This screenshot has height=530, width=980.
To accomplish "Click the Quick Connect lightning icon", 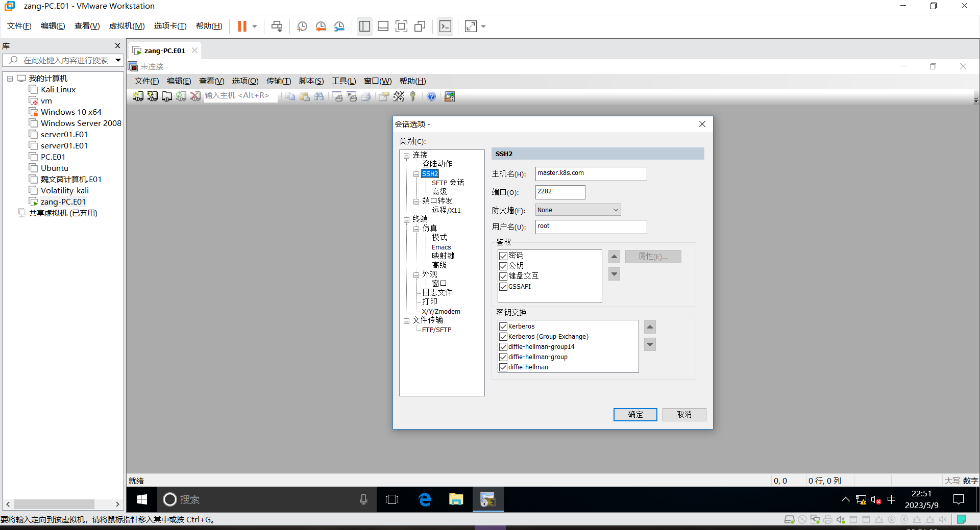I will pos(153,96).
